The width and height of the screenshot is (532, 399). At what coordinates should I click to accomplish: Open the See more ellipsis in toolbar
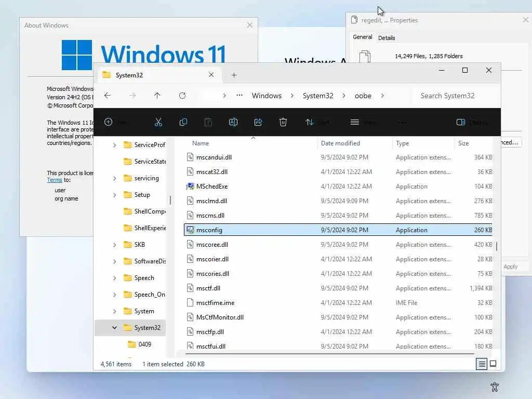pyautogui.click(x=402, y=122)
